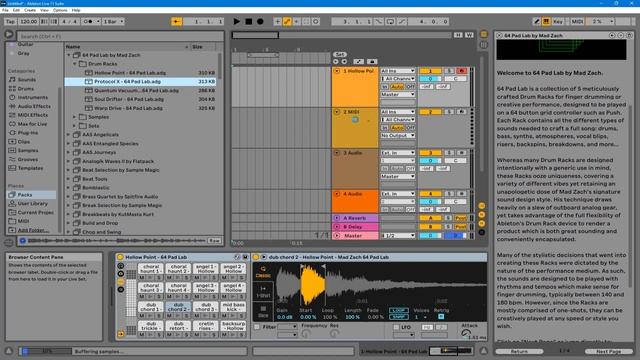Screen dimensions: 640x360
Task: Solo the 1 Hollow Point track
Action: tap(449, 71)
